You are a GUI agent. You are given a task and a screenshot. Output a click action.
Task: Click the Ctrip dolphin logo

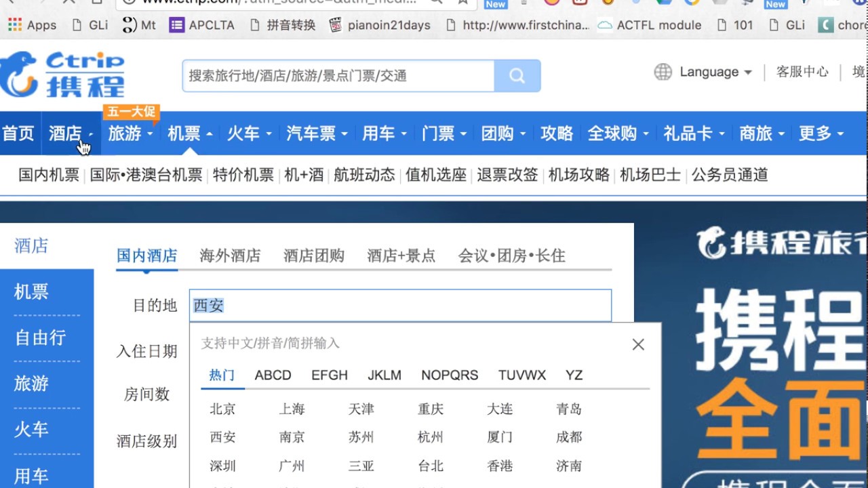tap(63, 74)
